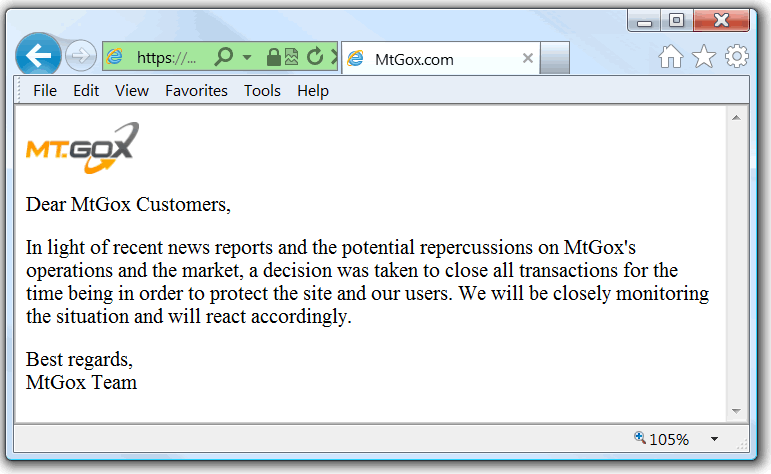Click the status bar resize grip
771x474 pixels.
742,445
